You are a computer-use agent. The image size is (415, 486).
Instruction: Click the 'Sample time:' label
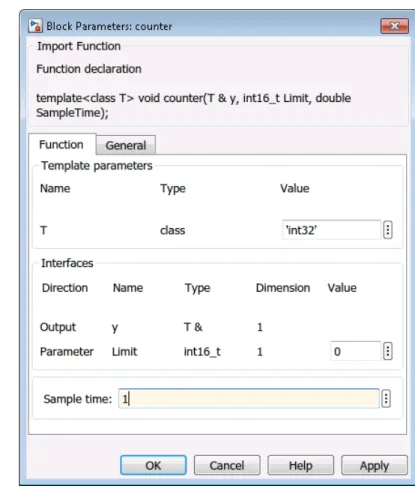[x=78, y=399]
